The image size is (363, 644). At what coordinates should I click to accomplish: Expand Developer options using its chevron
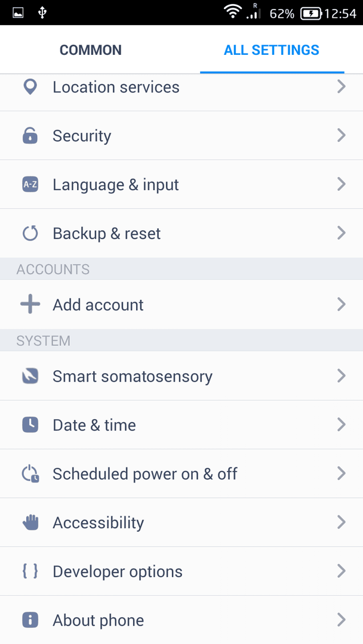coord(342,571)
